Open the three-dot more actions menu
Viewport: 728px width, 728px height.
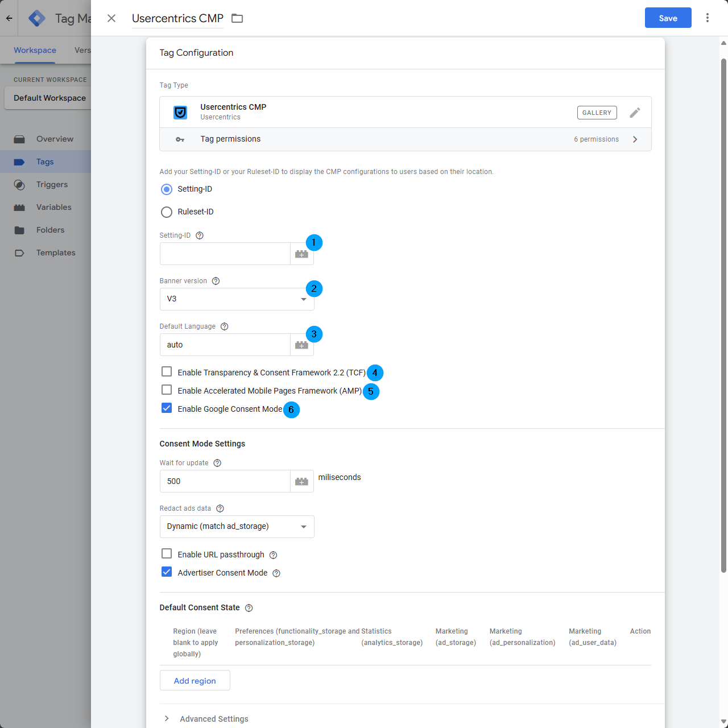[708, 18]
